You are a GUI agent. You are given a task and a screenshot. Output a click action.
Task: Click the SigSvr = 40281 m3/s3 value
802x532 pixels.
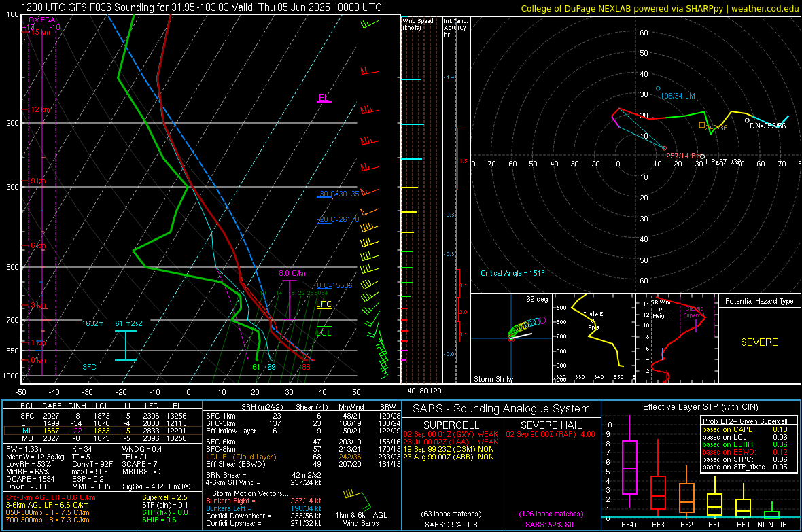pyautogui.click(x=158, y=486)
